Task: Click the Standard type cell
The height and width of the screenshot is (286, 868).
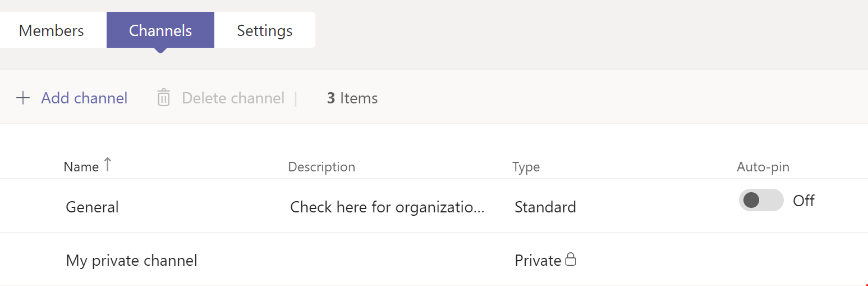Action: [x=545, y=207]
